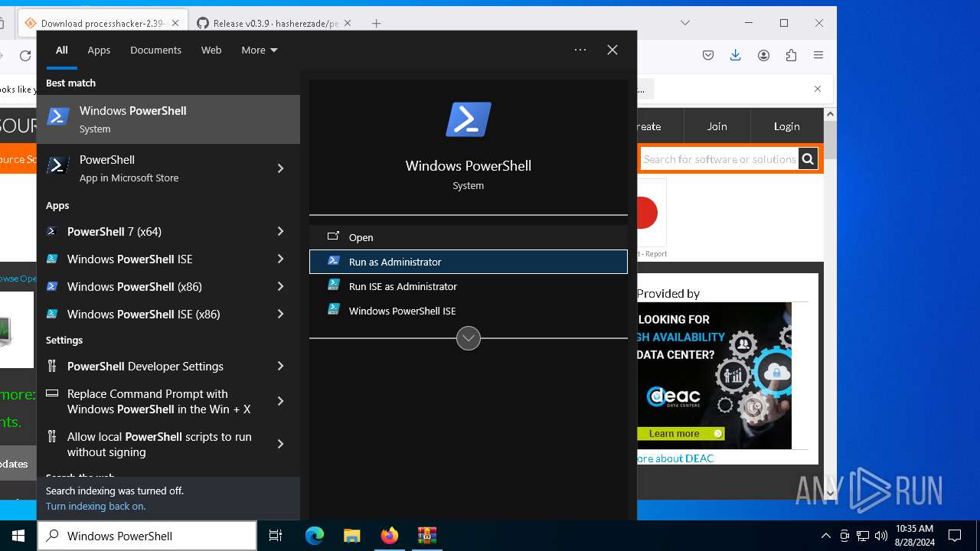This screenshot has width=980, height=551.
Task: Reload the Firefox page
Action: (x=25, y=55)
